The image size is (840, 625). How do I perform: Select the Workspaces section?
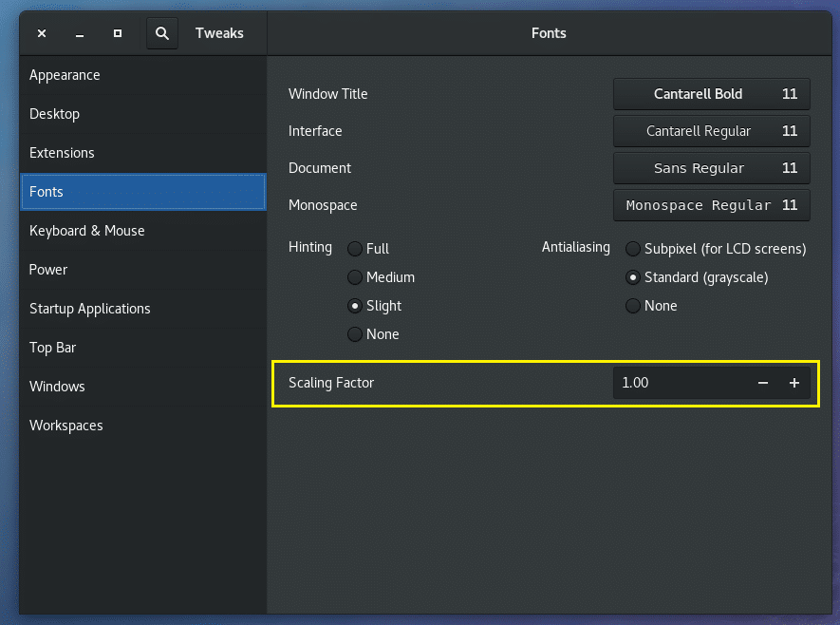[x=65, y=426]
